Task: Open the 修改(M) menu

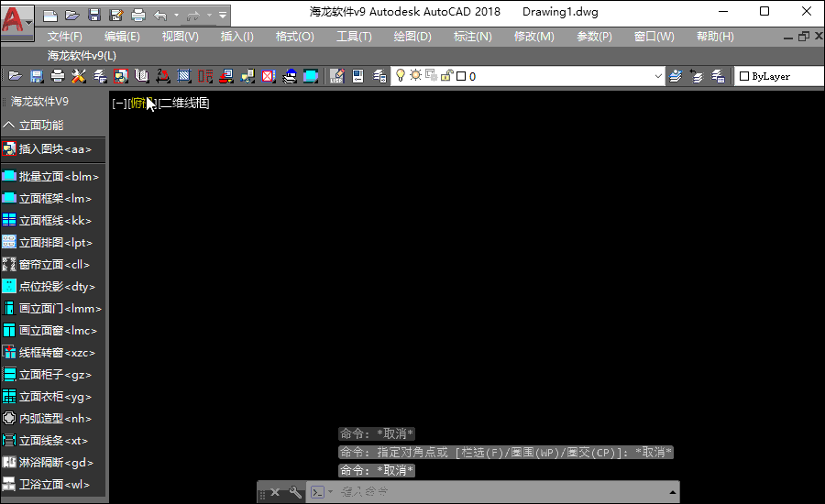Action: click(x=534, y=37)
